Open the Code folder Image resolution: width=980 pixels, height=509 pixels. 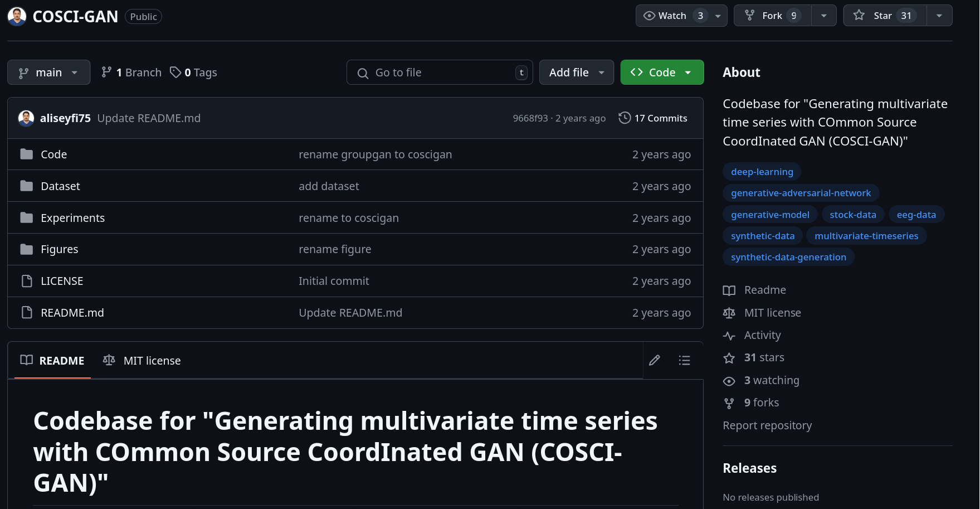tap(53, 154)
